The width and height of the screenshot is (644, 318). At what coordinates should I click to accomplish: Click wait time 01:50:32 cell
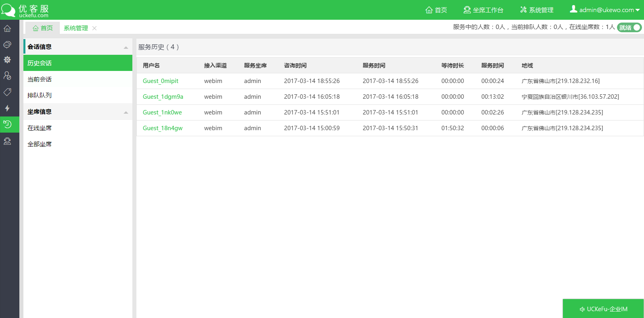[x=453, y=128]
